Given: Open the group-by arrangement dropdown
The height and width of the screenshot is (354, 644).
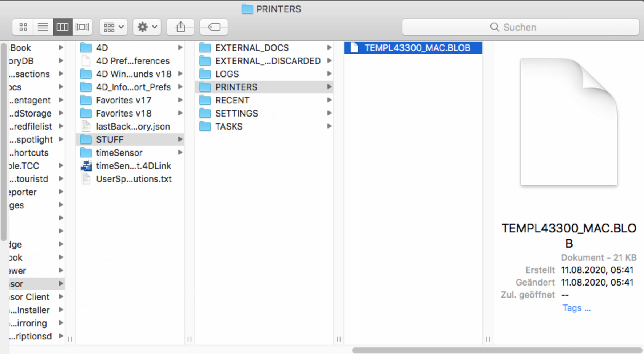Looking at the screenshot, I should click(114, 27).
